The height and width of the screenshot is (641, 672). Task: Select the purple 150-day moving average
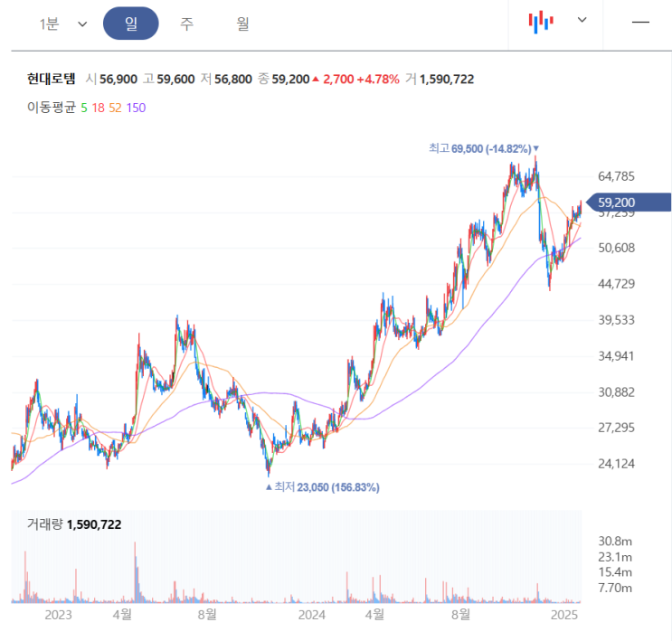tap(137, 108)
